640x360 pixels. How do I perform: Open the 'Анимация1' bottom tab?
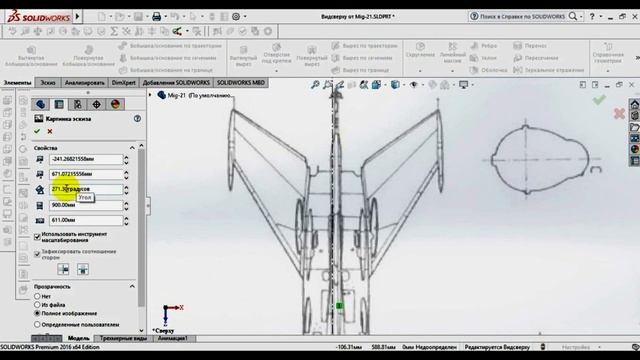[x=173, y=338]
